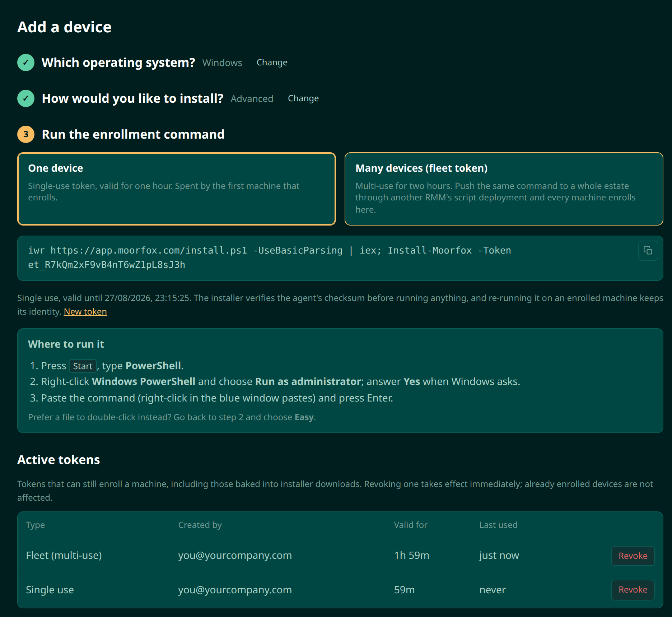Click the 'never' last used value
Viewport: 672px width, 617px height.
click(493, 590)
